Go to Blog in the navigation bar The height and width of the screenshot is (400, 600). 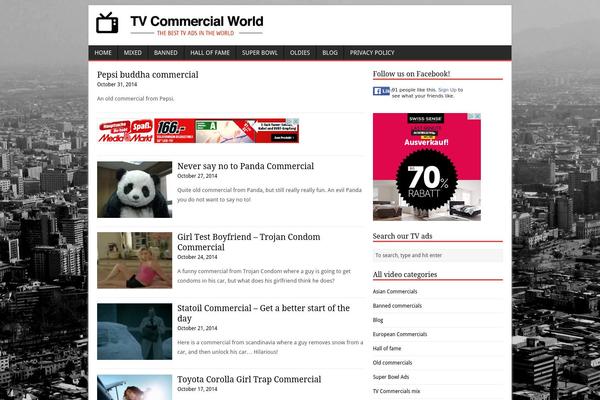pyautogui.click(x=330, y=53)
